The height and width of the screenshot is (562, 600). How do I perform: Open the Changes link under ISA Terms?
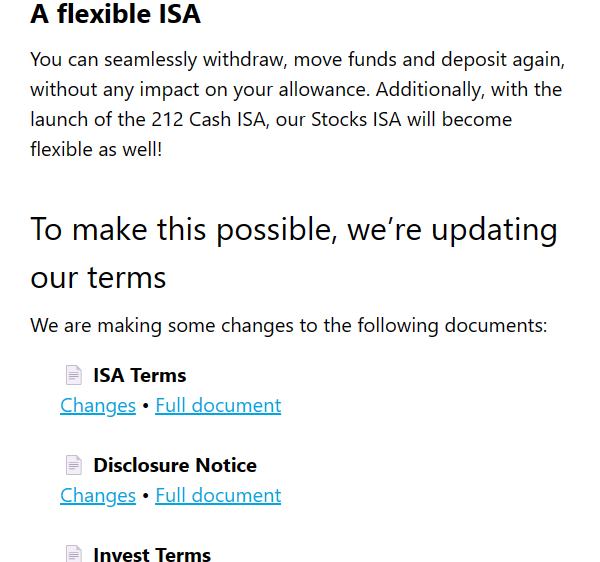(x=98, y=406)
